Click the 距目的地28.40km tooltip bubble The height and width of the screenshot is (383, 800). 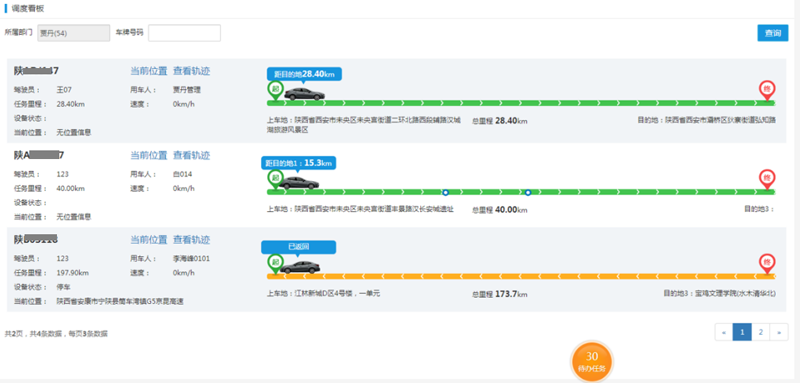pyautogui.click(x=304, y=74)
